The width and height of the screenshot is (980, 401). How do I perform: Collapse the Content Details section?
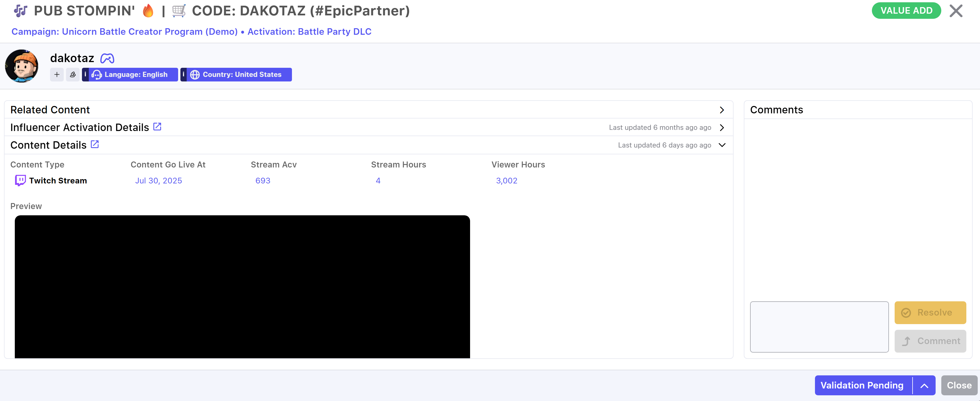tap(722, 145)
